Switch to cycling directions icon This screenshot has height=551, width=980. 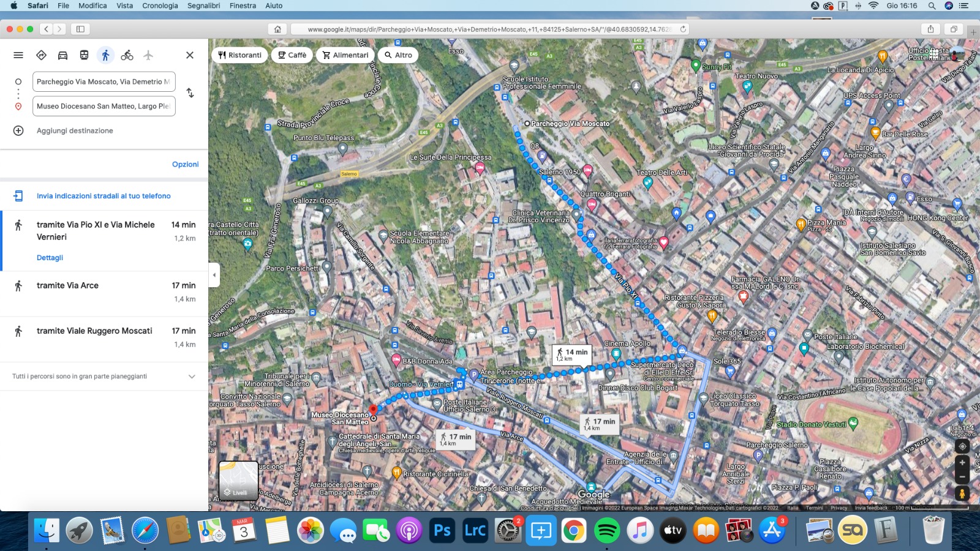click(127, 55)
